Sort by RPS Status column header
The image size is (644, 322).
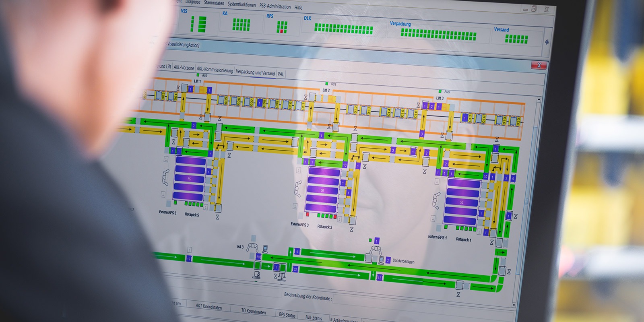(x=287, y=315)
